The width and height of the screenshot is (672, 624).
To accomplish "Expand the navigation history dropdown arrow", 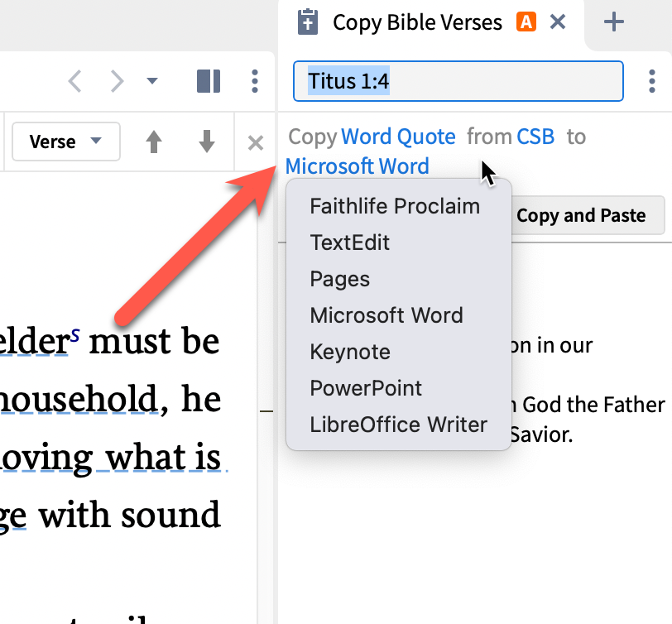I will pos(152,80).
